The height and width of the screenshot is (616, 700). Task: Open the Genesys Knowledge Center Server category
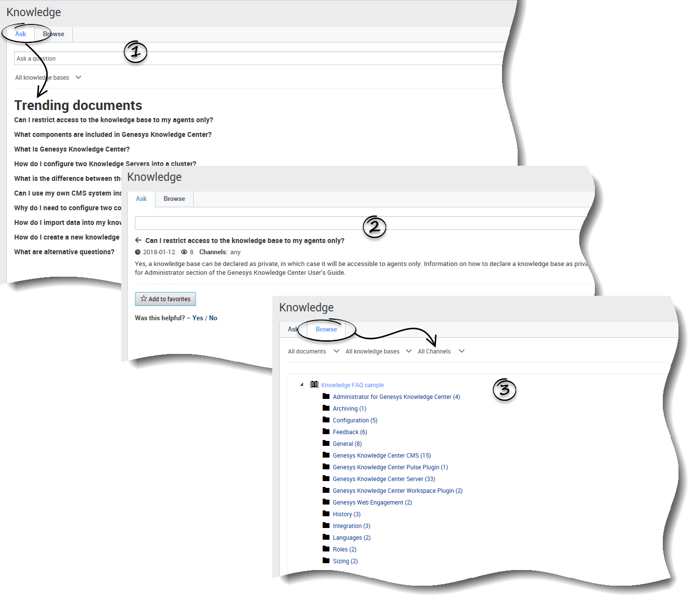[x=383, y=479]
